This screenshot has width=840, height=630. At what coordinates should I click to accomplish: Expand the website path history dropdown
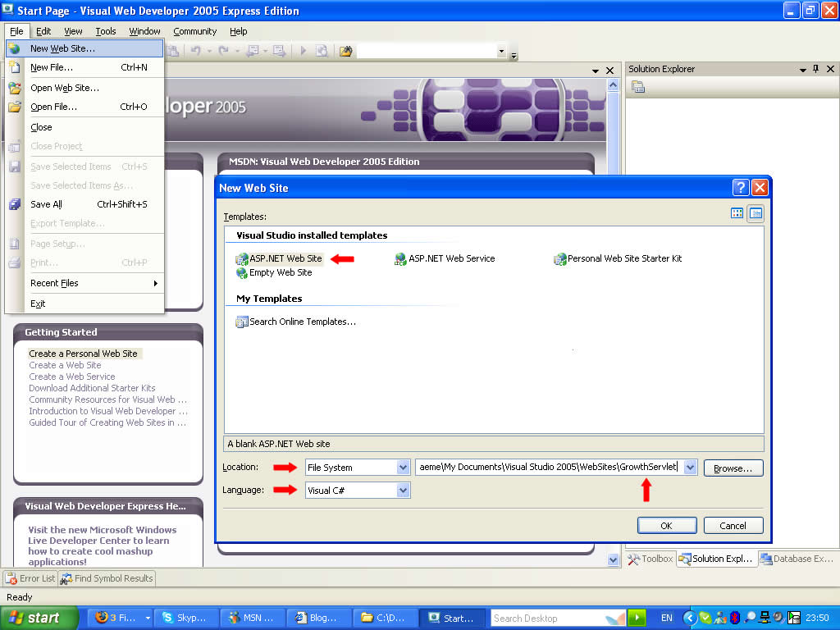point(690,468)
